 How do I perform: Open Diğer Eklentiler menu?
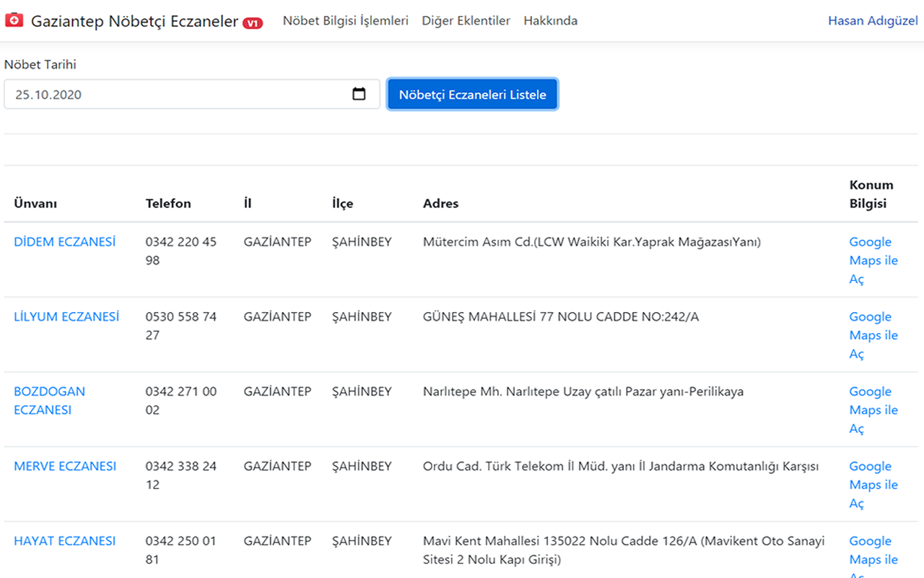tap(466, 21)
